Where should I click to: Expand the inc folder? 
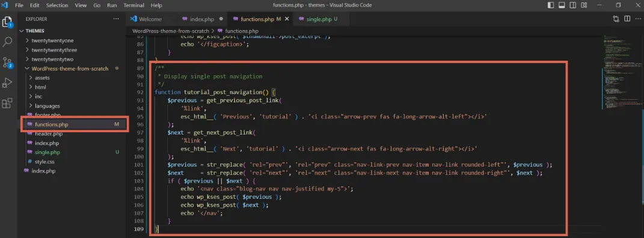[38, 96]
